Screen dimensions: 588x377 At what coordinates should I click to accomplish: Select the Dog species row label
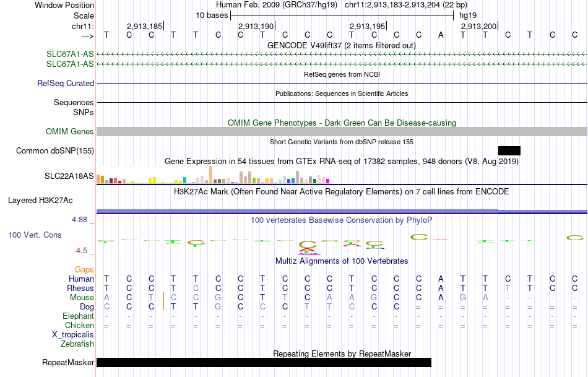coord(87,307)
